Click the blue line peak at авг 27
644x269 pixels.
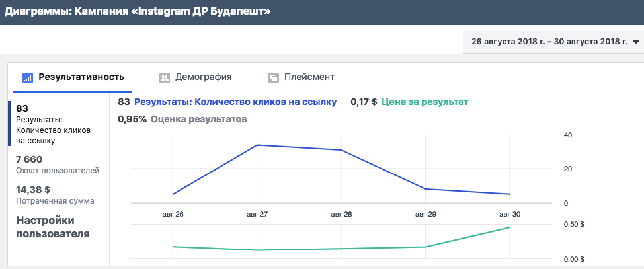(257, 145)
